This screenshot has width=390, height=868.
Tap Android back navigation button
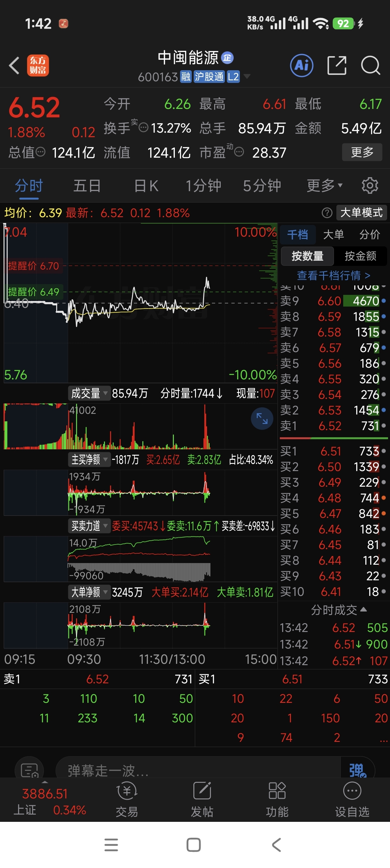(276, 845)
